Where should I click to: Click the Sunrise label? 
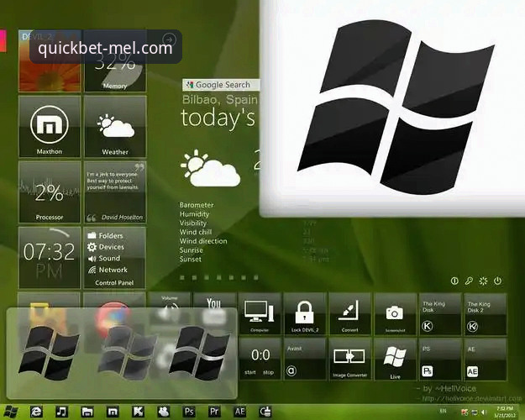[192, 250]
